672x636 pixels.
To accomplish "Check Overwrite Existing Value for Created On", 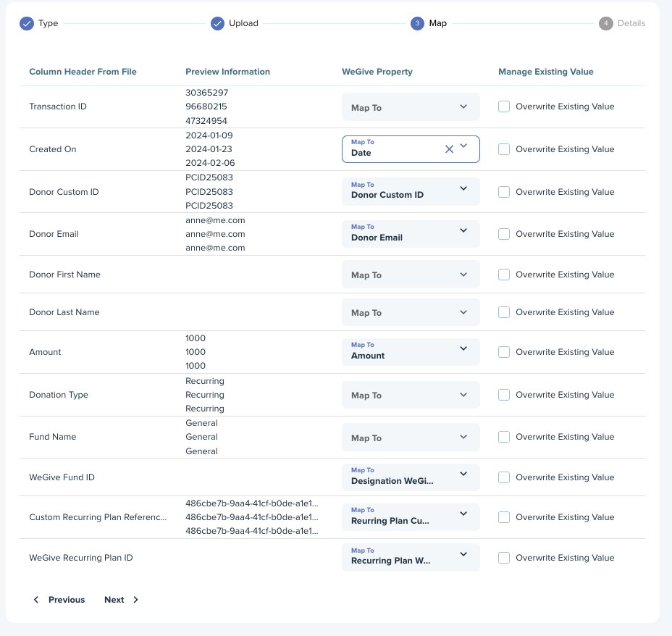I will (x=504, y=149).
